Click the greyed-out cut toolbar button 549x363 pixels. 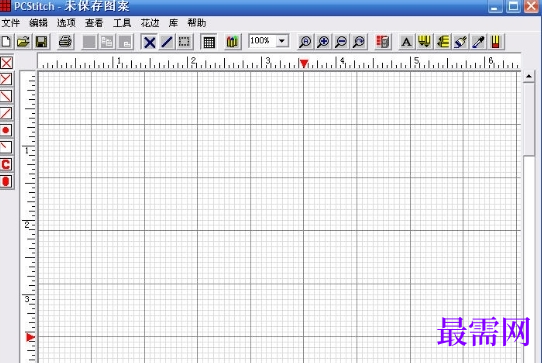pyautogui.click(x=89, y=42)
